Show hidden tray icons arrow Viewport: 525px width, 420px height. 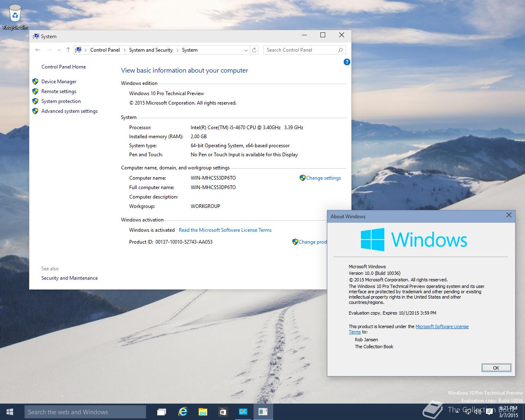pyautogui.click(x=458, y=412)
